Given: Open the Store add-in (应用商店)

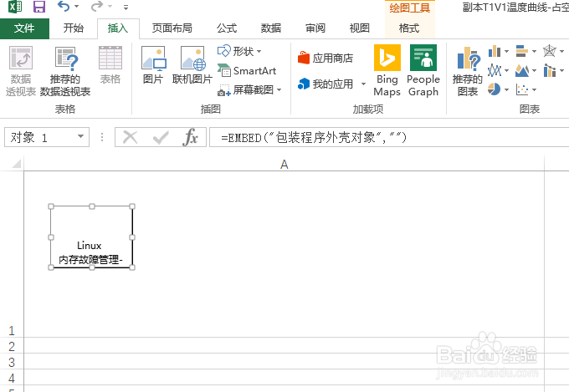Looking at the screenshot, I should [x=326, y=58].
